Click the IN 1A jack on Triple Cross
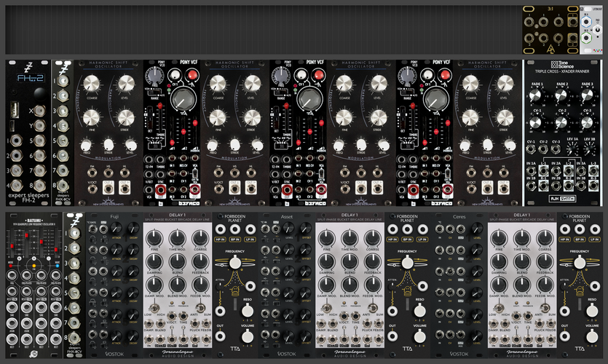Screen dimensions: 608x364 tap(530, 171)
